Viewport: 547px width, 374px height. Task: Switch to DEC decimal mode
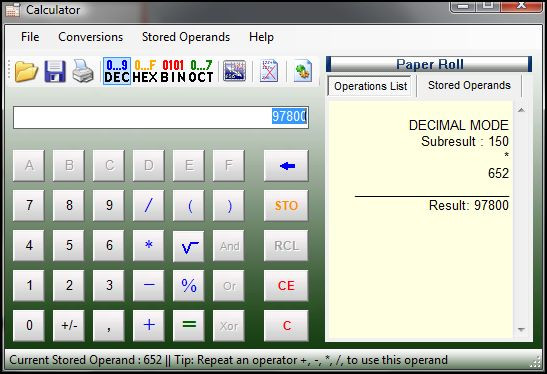[x=117, y=71]
